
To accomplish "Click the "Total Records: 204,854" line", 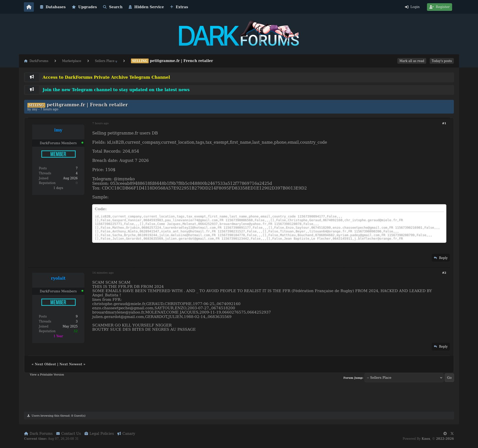I will 116,151.
